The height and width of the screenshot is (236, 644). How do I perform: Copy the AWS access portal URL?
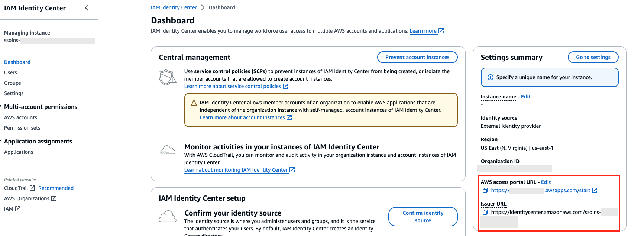(x=485, y=190)
